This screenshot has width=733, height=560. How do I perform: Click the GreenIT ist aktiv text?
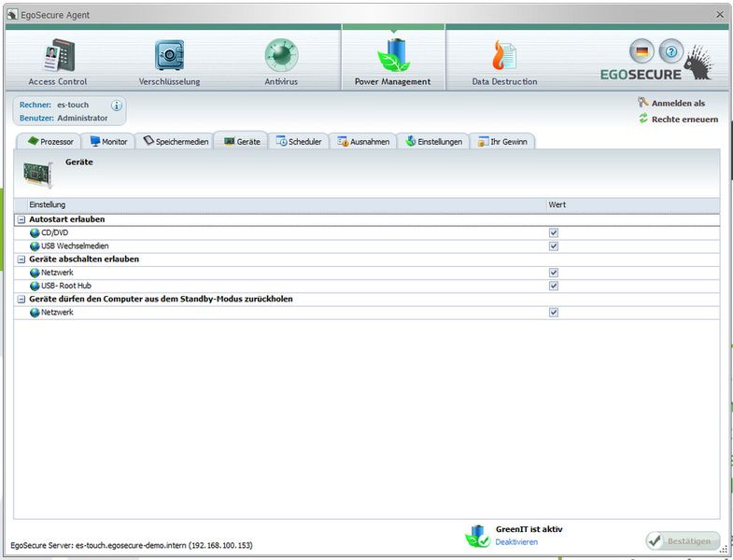[x=529, y=529]
